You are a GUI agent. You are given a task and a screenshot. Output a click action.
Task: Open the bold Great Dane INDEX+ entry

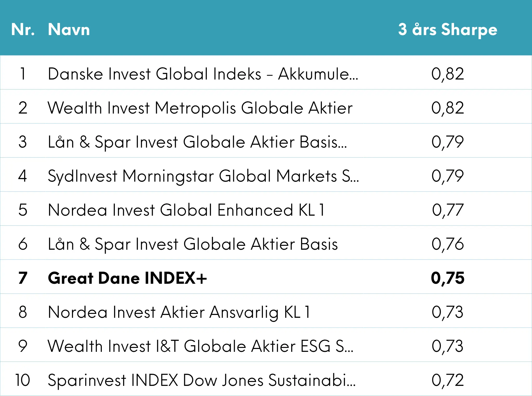127,278
